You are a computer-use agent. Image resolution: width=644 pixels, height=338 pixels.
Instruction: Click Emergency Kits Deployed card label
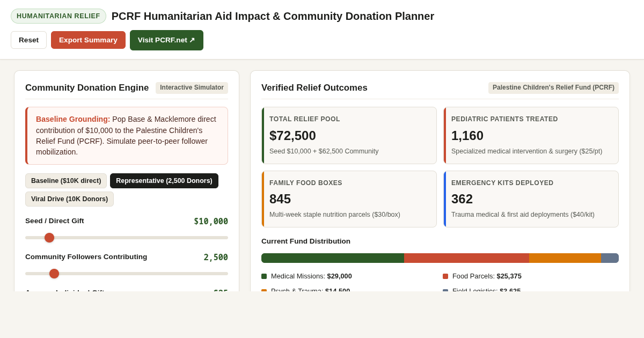[x=502, y=183]
